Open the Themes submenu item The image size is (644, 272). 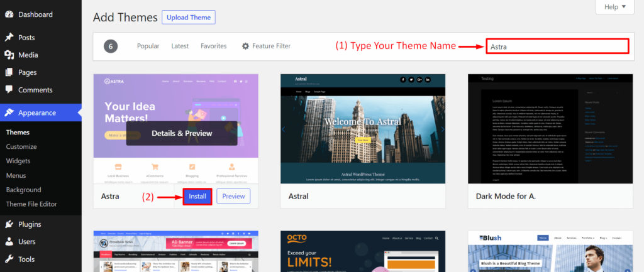[x=18, y=133]
